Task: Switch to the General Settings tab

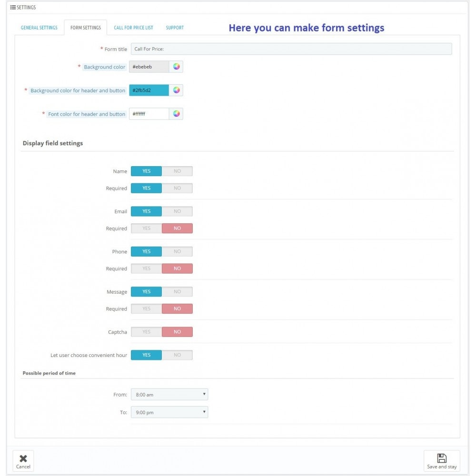Action: click(40, 28)
